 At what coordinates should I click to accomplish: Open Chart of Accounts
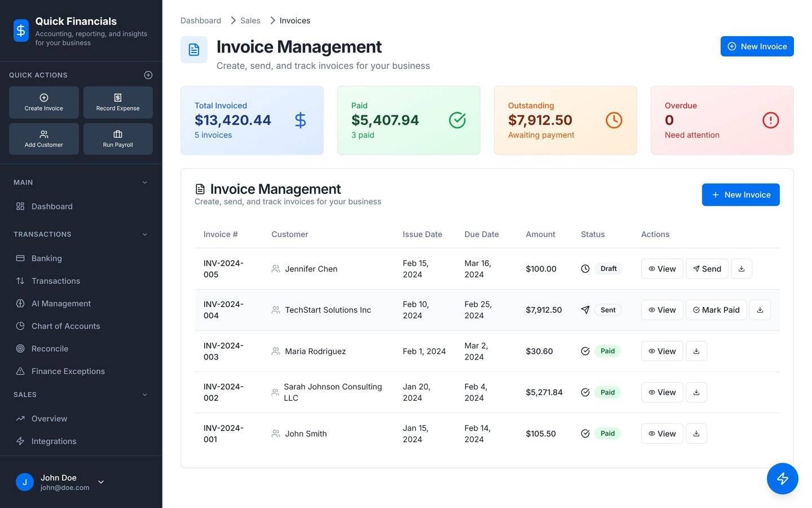(x=81, y=326)
